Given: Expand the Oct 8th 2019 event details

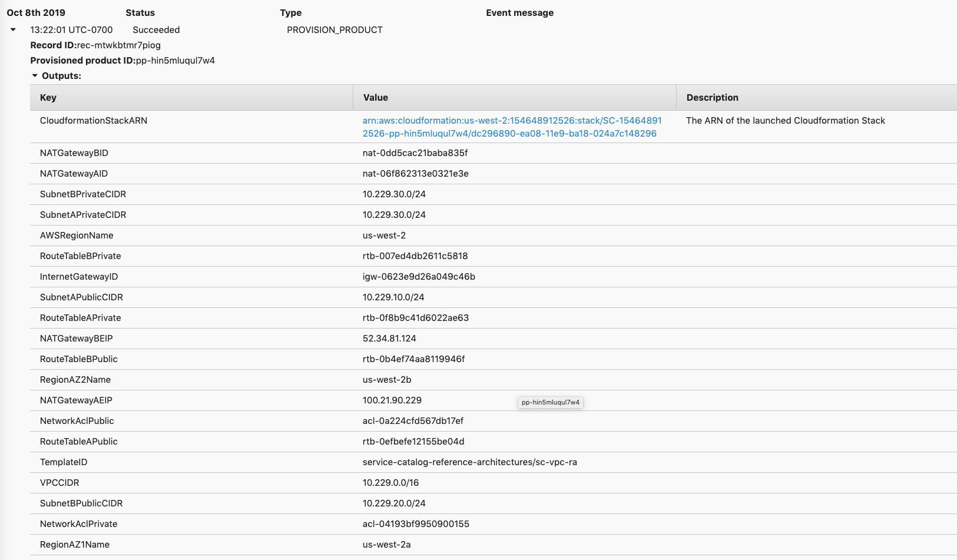Looking at the screenshot, I should point(12,29).
